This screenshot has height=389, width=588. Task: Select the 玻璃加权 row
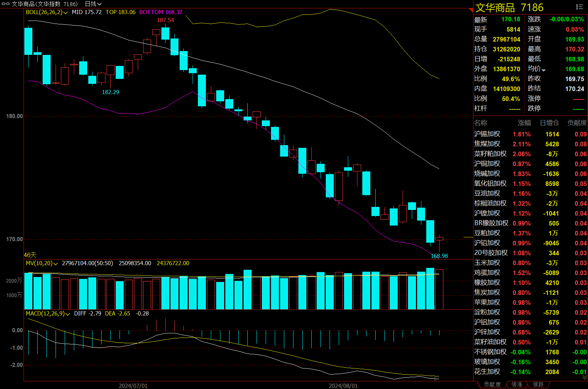[531, 362]
